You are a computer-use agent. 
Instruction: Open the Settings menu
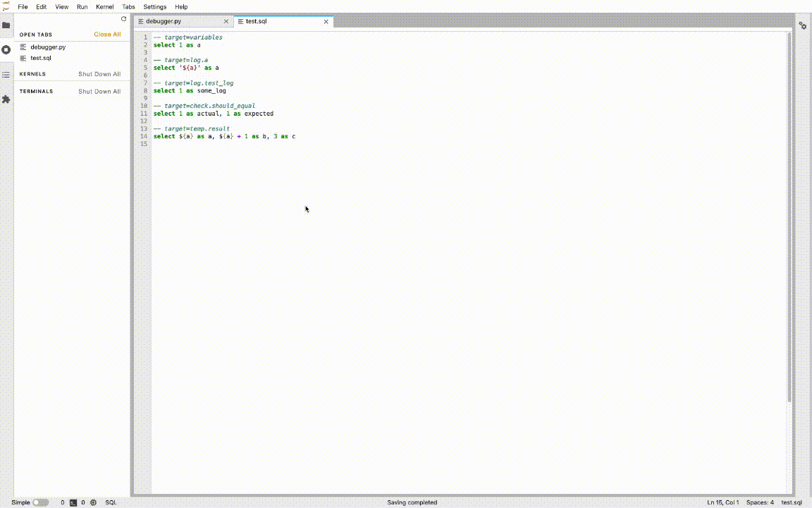(154, 6)
